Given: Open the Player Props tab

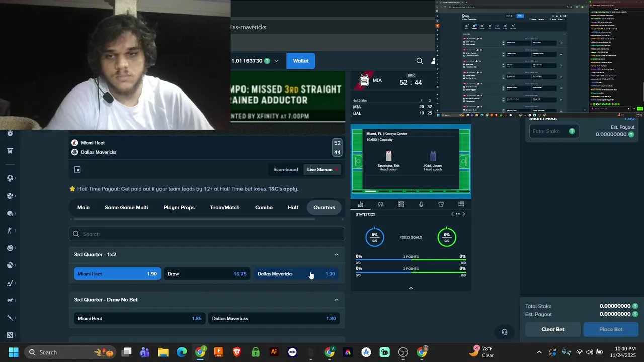Looking at the screenshot, I should coord(179,207).
